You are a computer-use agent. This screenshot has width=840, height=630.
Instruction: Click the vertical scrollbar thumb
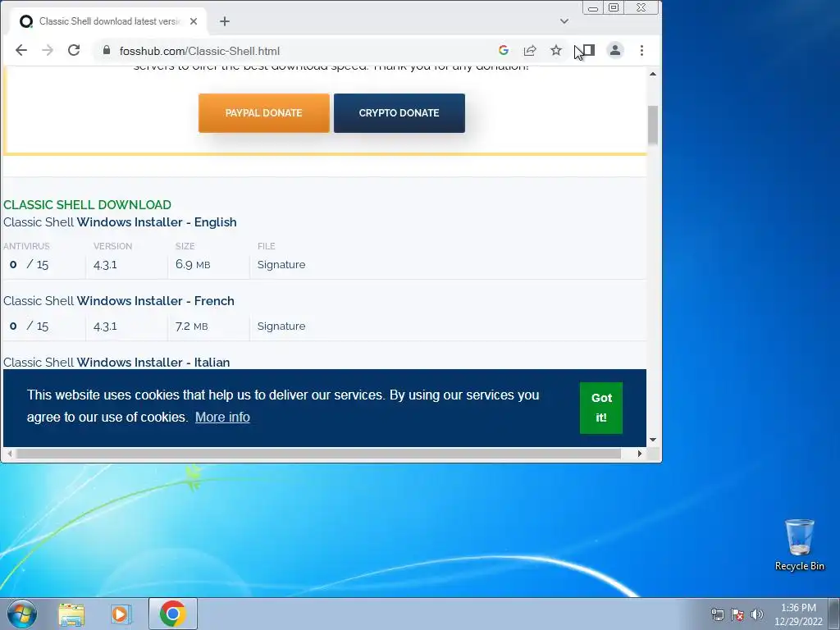(652, 126)
